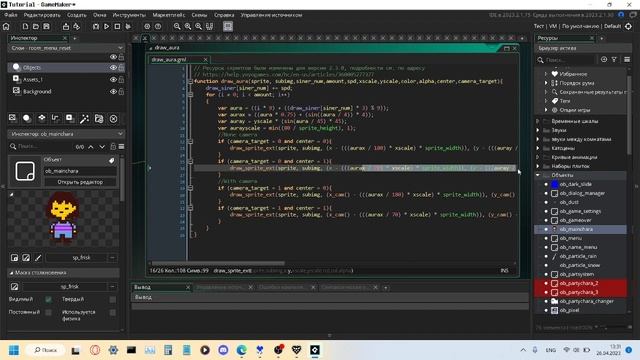The width and height of the screenshot is (640, 360).
Task: Open the Справка menu
Action: (x=224, y=15)
